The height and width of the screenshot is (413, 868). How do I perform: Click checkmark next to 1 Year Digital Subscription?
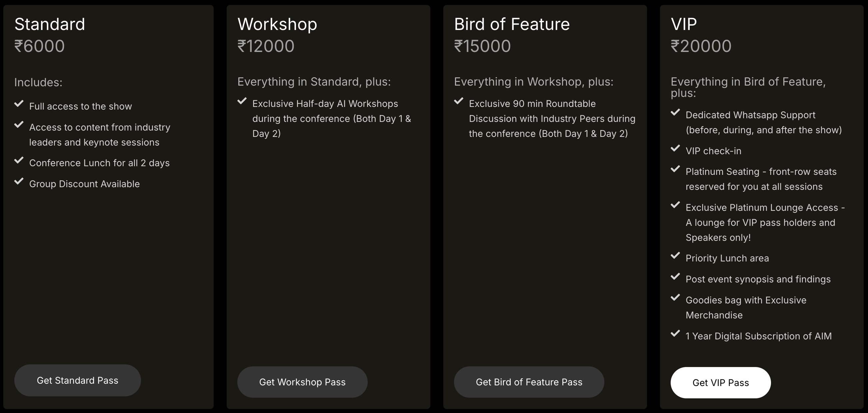[x=675, y=333]
